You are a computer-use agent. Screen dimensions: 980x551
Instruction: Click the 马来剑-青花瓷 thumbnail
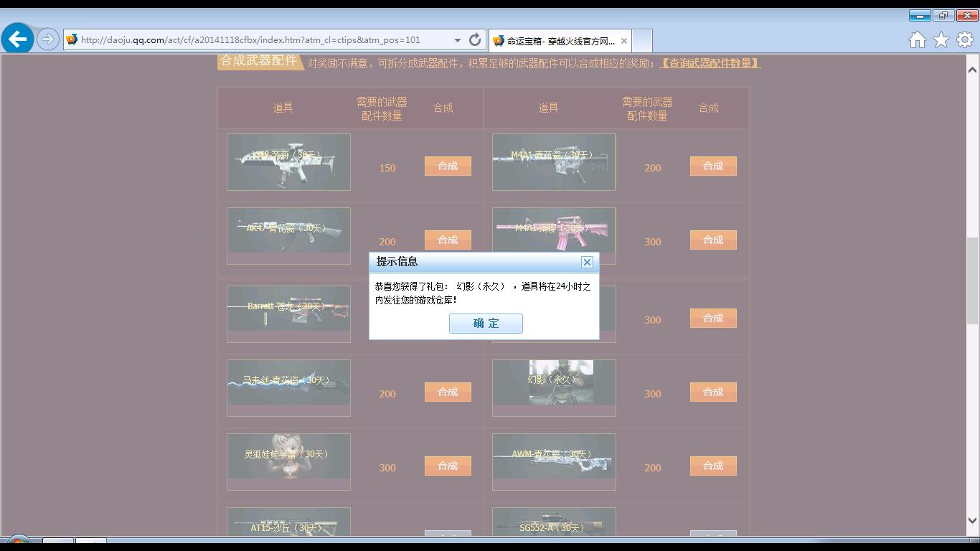pyautogui.click(x=288, y=388)
